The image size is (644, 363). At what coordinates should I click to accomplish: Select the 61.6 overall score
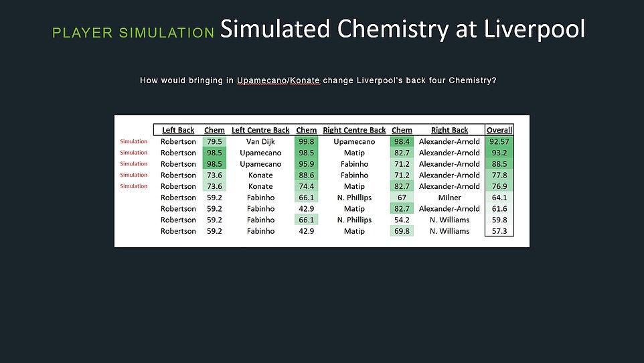pyautogui.click(x=499, y=208)
